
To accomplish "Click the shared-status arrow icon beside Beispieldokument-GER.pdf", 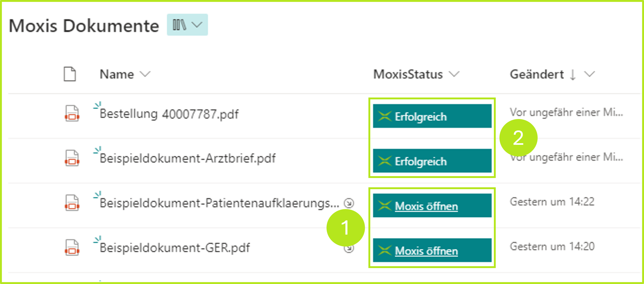I will point(349,249).
